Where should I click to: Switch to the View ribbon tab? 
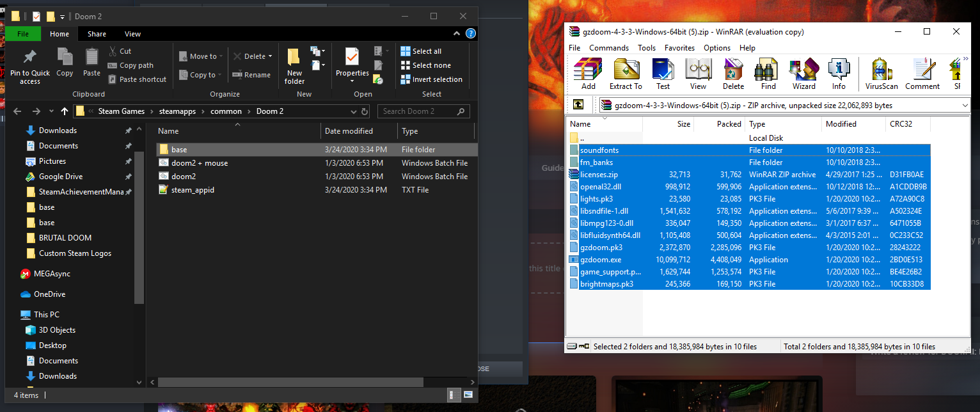click(x=132, y=34)
